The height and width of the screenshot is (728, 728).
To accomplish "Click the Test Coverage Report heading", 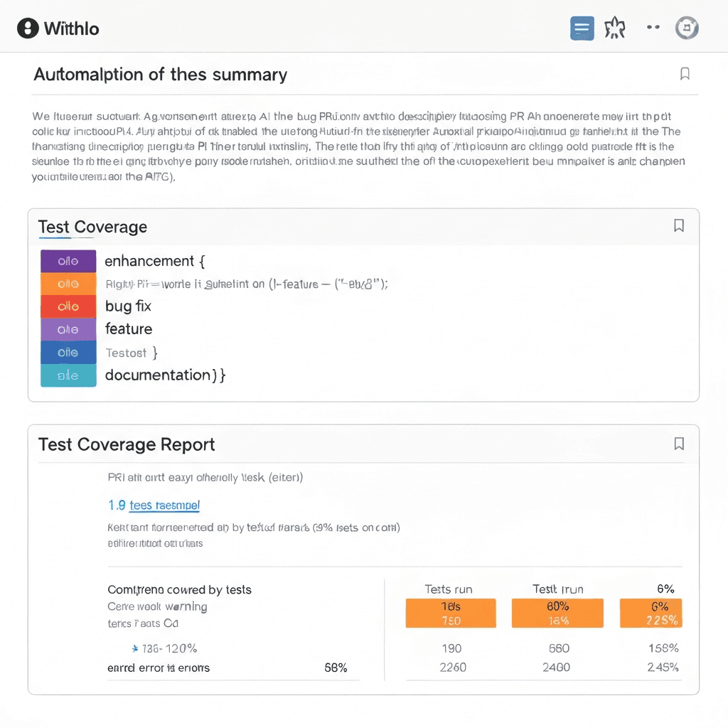I will (127, 444).
